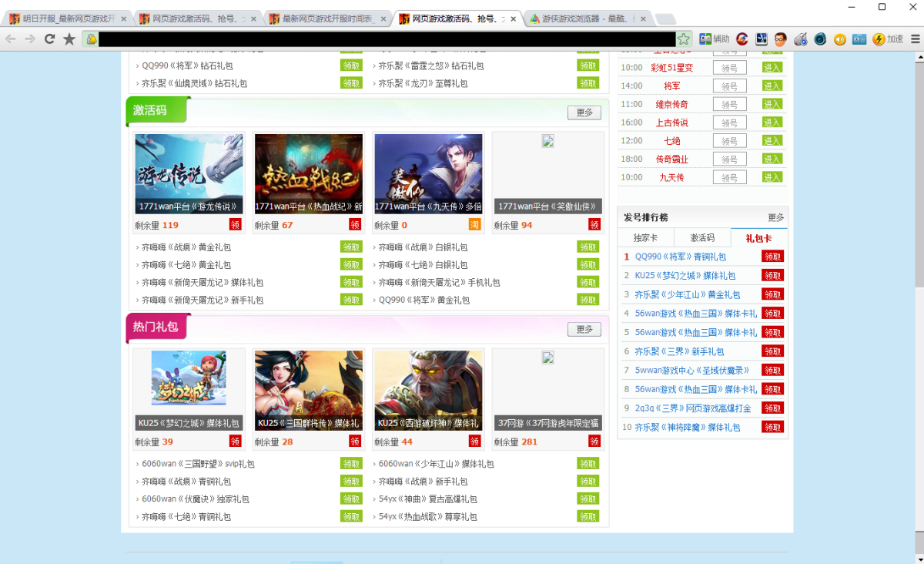Bookmark page with address bar star
Image resolution: width=924 pixels, height=564 pixels.
click(683, 39)
